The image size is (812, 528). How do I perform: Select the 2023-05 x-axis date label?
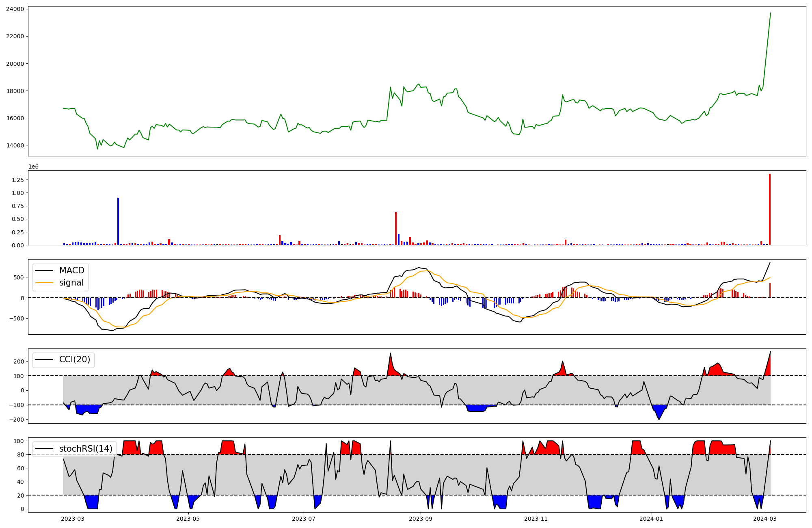(x=188, y=519)
